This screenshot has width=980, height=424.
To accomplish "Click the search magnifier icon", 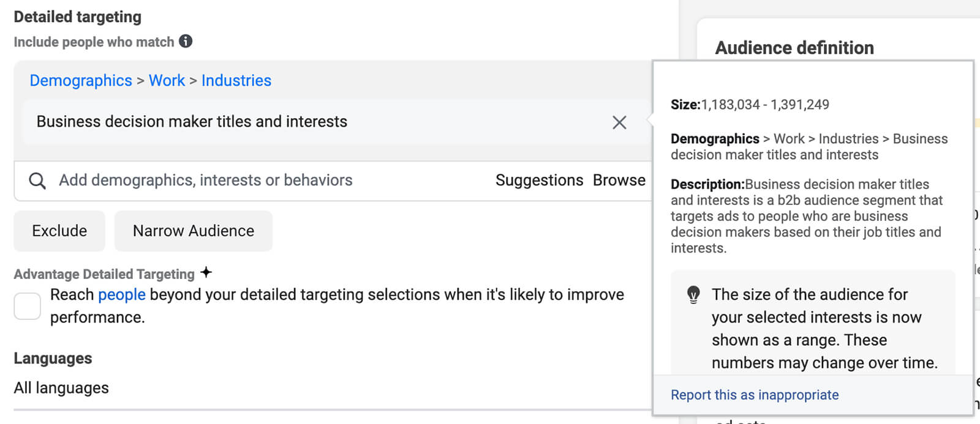I will click(37, 180).
